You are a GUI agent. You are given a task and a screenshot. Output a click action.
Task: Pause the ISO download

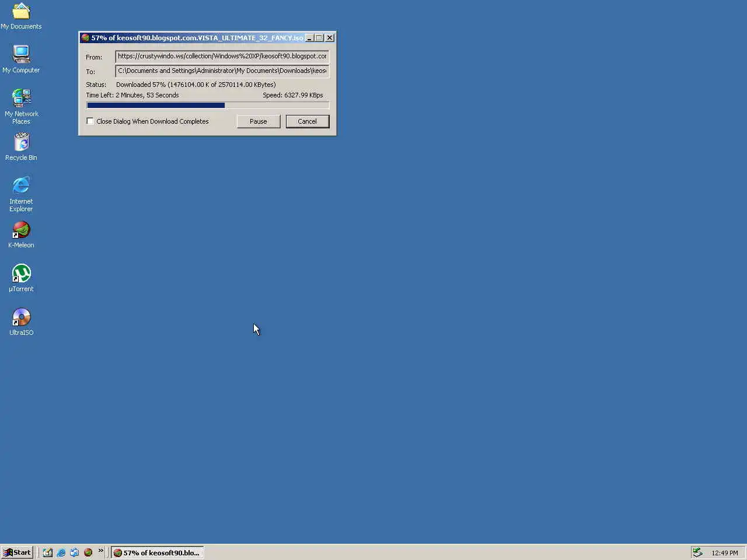click(x=259, y=121)
